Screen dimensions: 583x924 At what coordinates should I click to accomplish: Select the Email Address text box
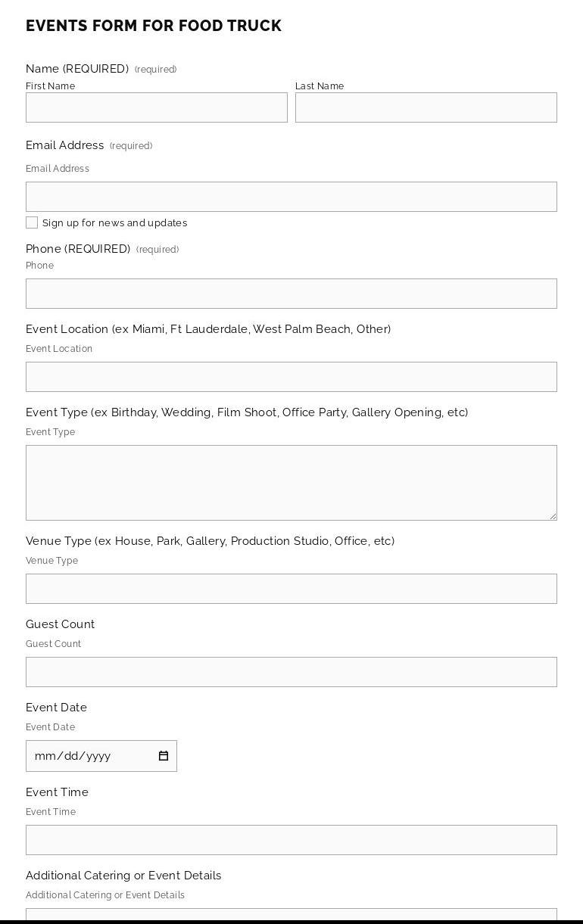point(291,197)
